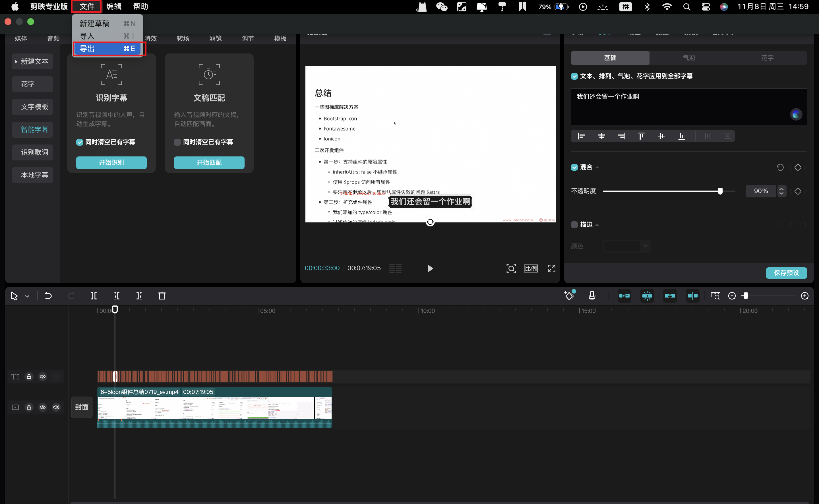
Task: Select the split clip tool
Action: [x=94, y=296]
